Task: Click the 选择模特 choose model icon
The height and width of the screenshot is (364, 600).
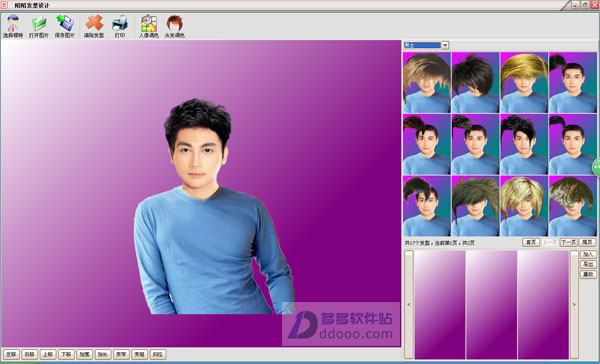Action: (x=13, y=26)
